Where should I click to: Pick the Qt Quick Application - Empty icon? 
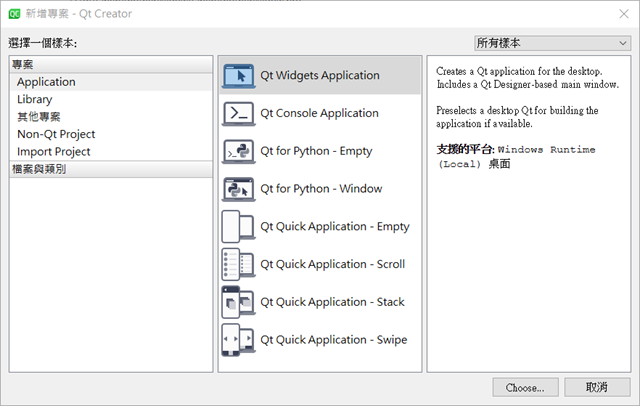tap(238, 226)
